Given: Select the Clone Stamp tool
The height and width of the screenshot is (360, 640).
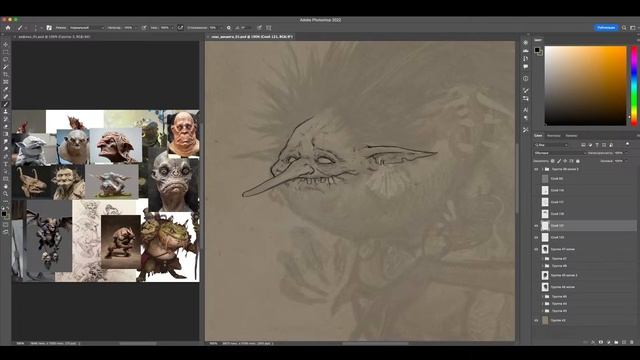Looking at the screenshot, I should tap(6, 111).
